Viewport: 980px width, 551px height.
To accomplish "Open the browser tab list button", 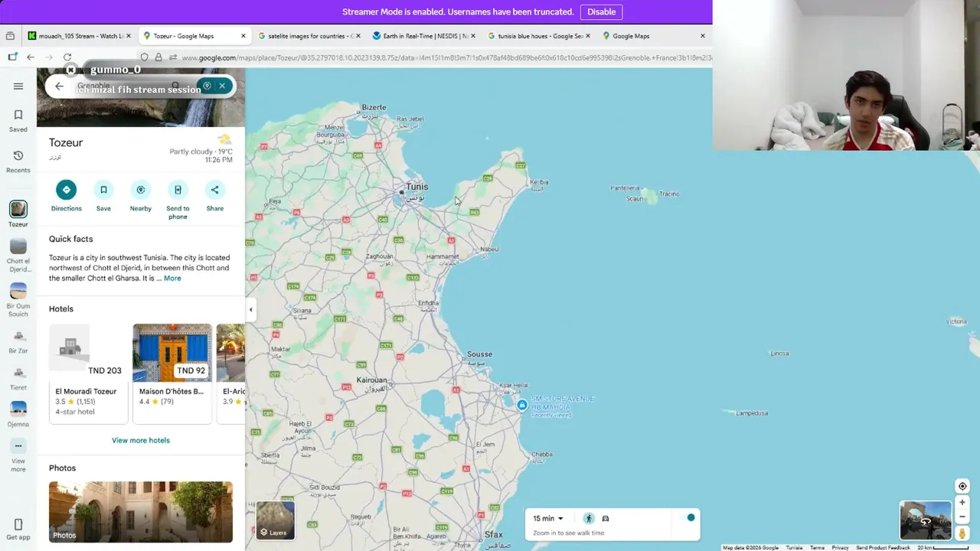I will tap(10, 36).
